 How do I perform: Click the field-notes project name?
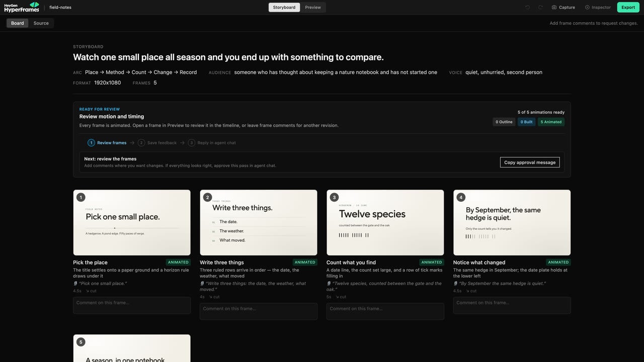[x=60, y=7]
